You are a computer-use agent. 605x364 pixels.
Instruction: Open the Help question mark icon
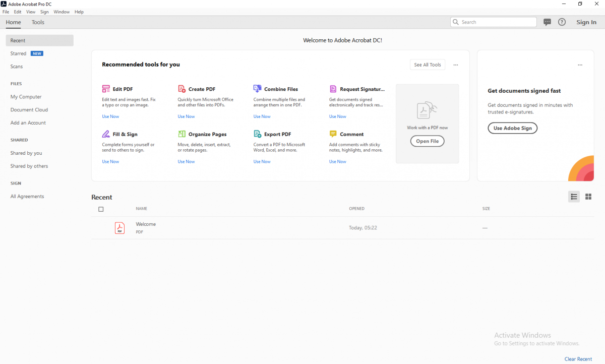[x=562, y=22]
